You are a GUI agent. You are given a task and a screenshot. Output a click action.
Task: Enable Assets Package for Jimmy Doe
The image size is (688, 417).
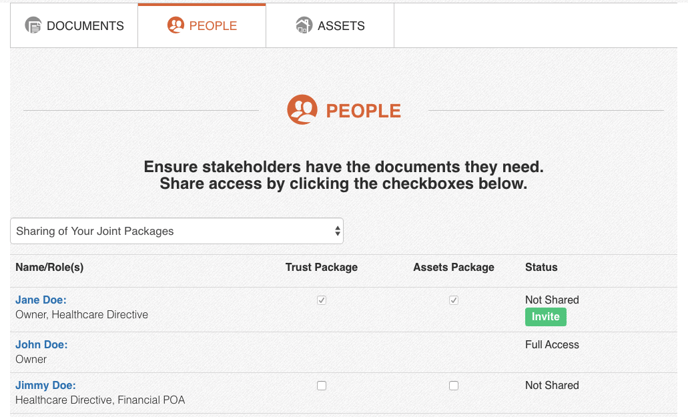point(454,385)
